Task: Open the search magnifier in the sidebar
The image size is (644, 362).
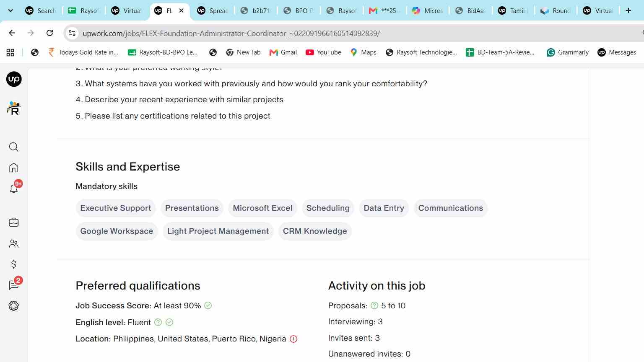Action: tap(14, 147)
